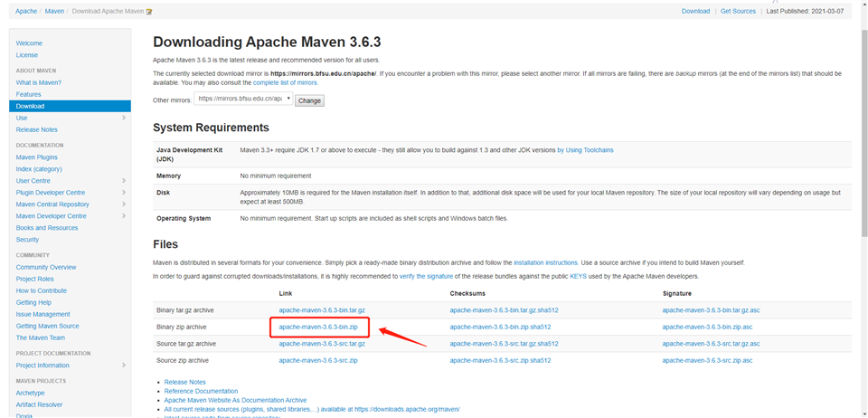Open the complete list of mirrors link

click(285, 82)
